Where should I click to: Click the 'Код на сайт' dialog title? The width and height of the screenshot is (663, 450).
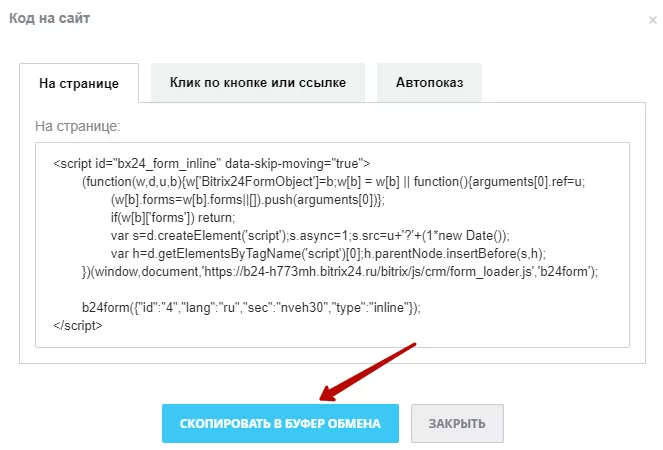pyautogui.click(x=49, y=18)
